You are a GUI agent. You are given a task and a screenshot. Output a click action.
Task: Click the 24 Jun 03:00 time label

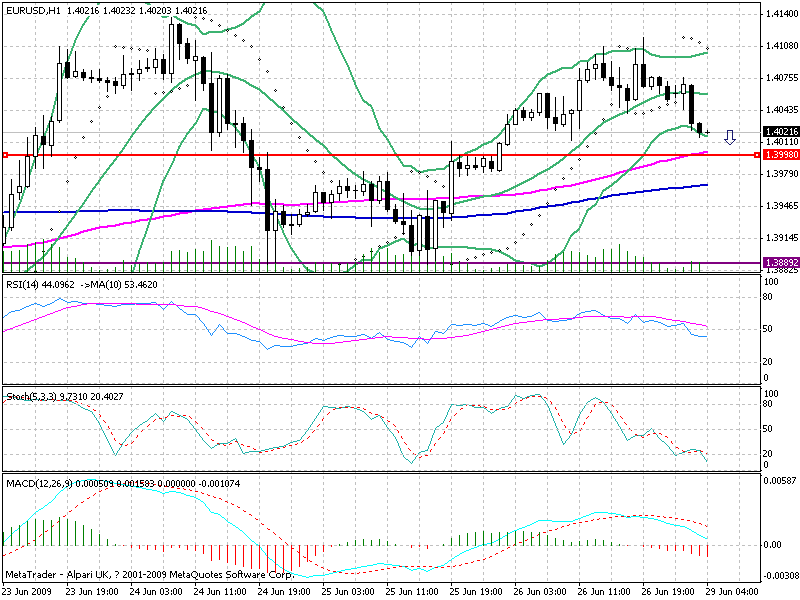pos(156,592)
